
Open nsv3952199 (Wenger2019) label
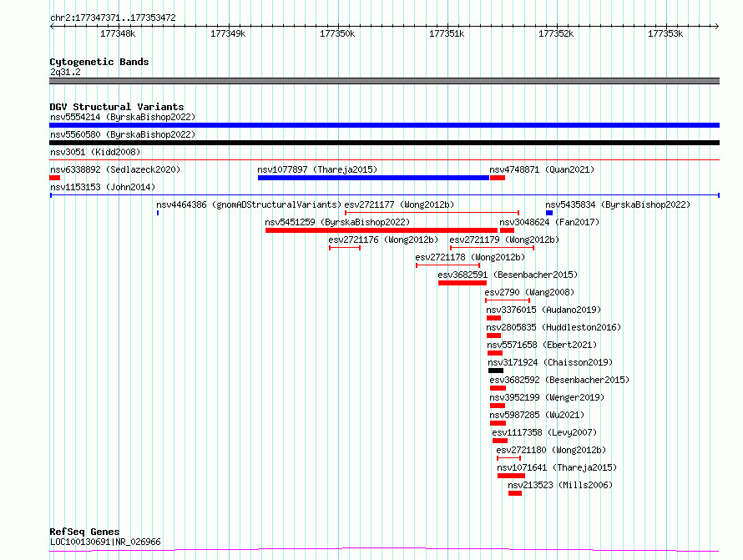548,397
